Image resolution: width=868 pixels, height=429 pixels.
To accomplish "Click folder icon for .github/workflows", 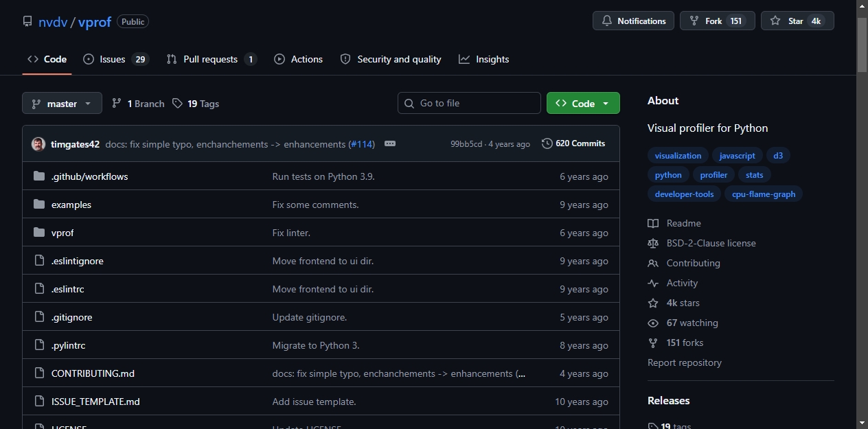I will coord(39,176).
